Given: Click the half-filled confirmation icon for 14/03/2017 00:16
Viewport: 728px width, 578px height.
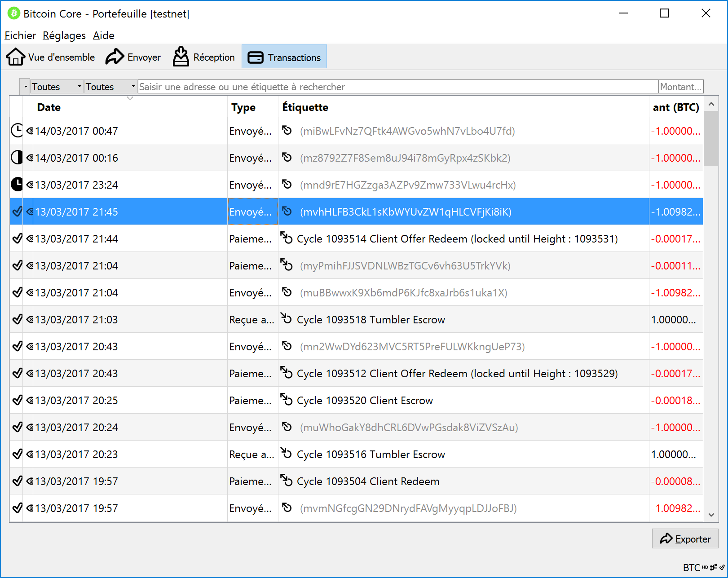Looking at the screenshot, I should [x=17, y=158].
